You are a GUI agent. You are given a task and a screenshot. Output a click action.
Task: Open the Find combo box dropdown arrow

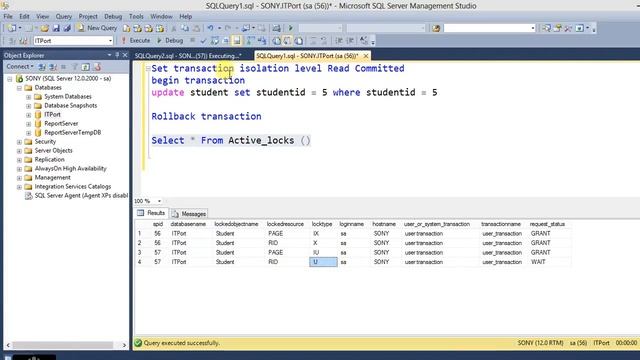click(x=533, y=28)
